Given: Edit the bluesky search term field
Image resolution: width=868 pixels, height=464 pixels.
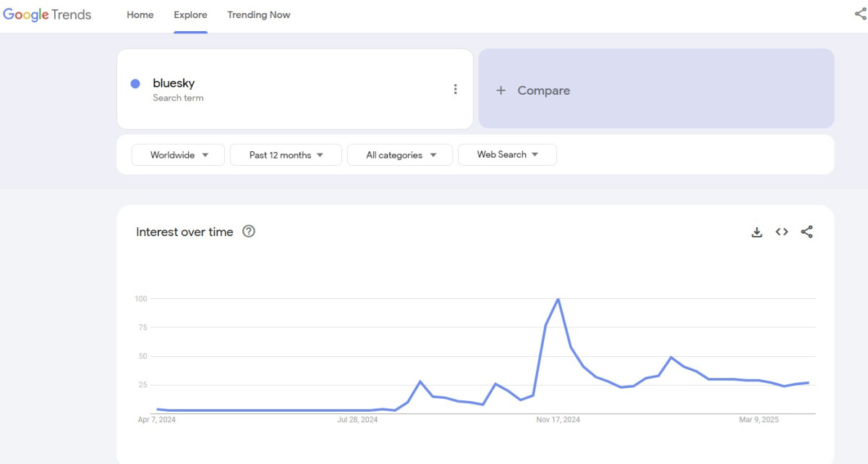Looking at the screenshot, I should 174,83.
